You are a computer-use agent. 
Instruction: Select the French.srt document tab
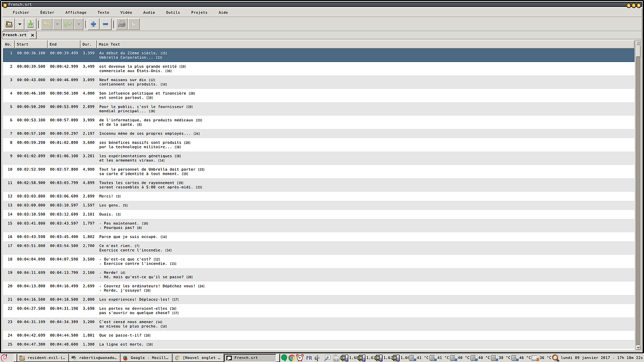coord(15,35)
